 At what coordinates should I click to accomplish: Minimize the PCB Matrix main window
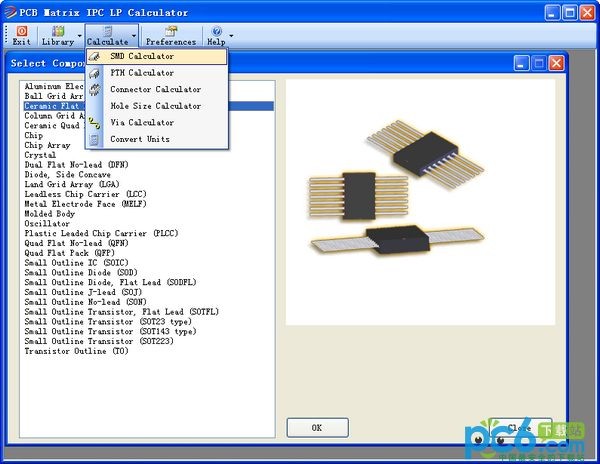[x=552, y=13]
